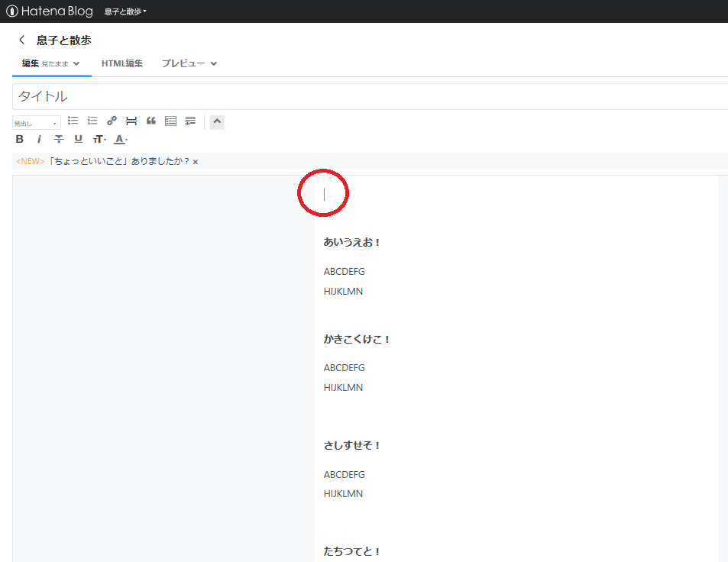Go back using the left arrow
This screenshot has width=728, height=562.
[x=21, y=39]
